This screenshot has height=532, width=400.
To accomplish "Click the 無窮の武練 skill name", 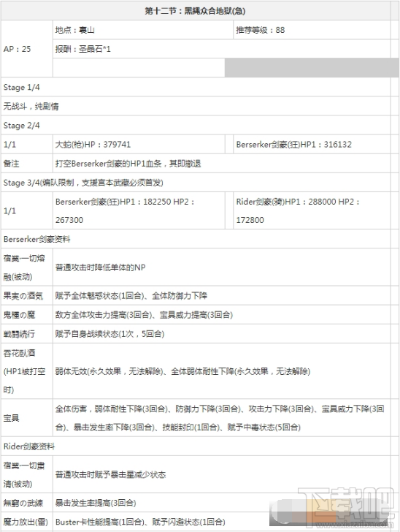I will pos(26,503).
